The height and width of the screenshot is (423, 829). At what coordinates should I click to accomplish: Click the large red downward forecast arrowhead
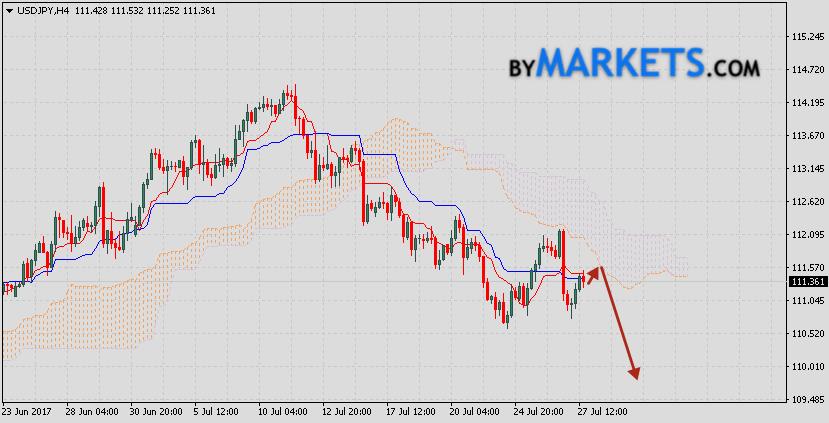coord(633,371)
